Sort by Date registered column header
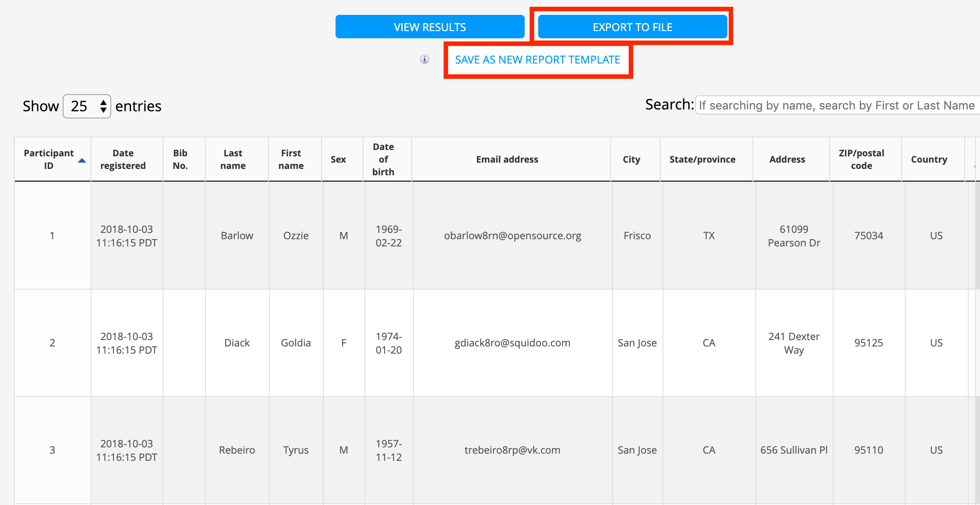This screenshot has height=505, width=980. pos(123,159)
